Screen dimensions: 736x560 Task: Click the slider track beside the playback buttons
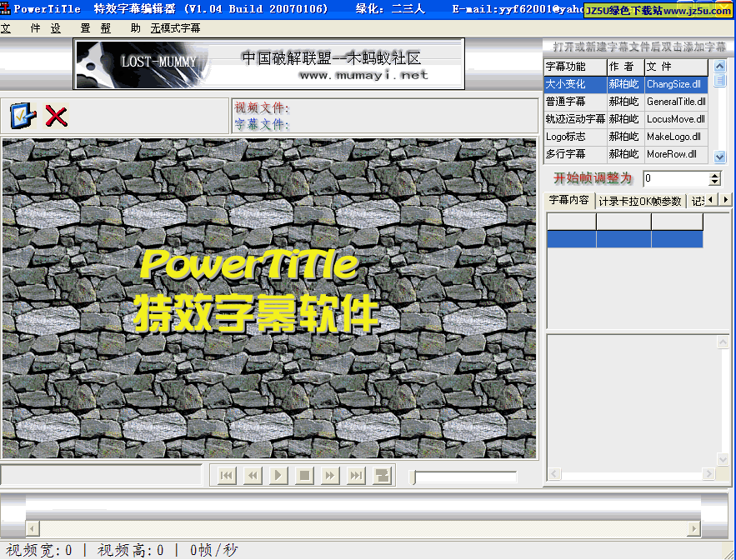coord(466,477)
